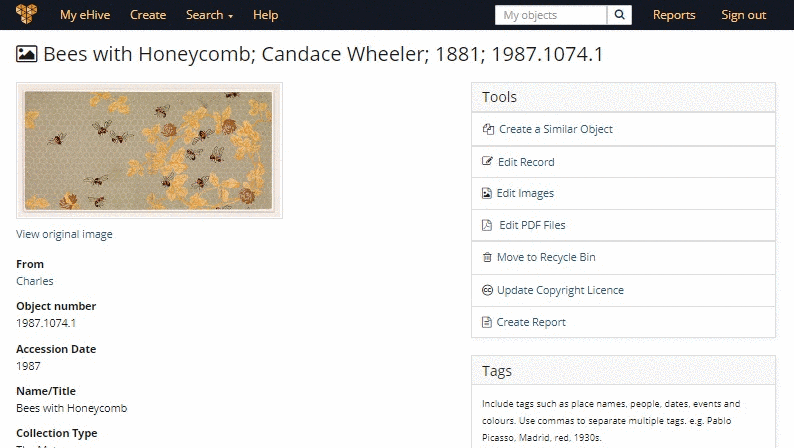794x448 pixels.
Task: Click the Create a Similar Object copy icon
Action: tap(488, 129)
